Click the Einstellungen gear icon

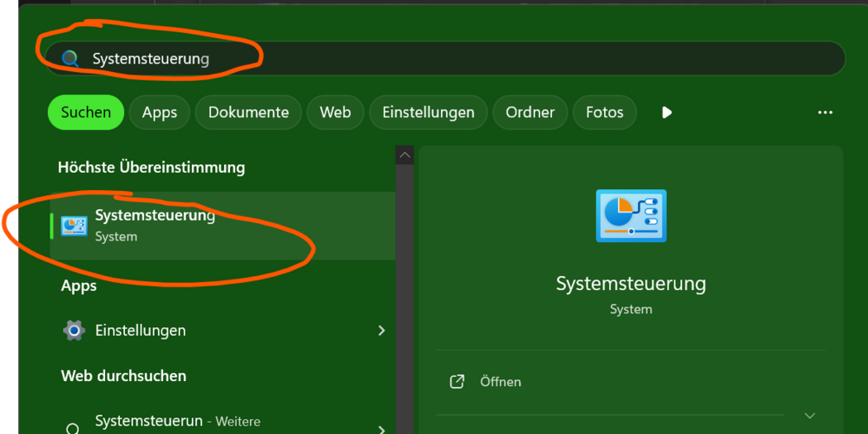[74, 331]
